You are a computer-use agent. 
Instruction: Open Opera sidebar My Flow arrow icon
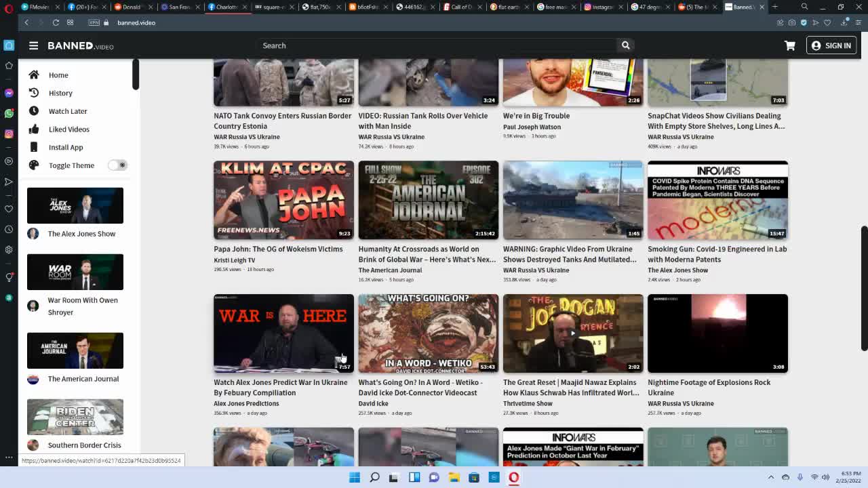(x=9, y=182)
